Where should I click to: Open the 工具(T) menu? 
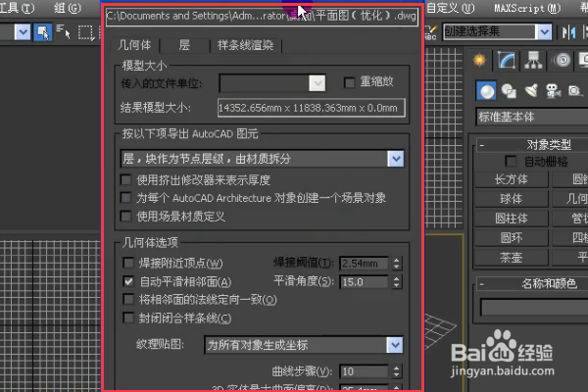[x=17, y=8]
